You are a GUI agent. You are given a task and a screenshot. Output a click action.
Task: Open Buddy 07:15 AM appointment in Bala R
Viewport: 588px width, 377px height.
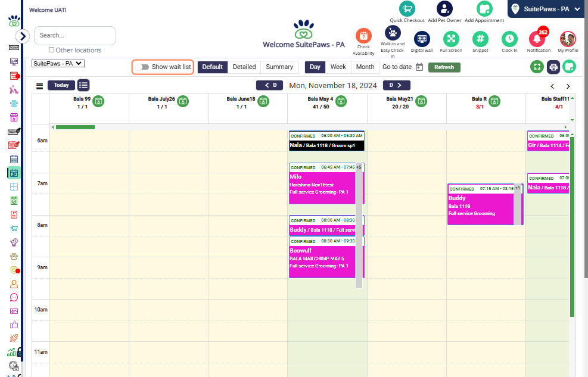pyautogui.click(x=481, y=204)
